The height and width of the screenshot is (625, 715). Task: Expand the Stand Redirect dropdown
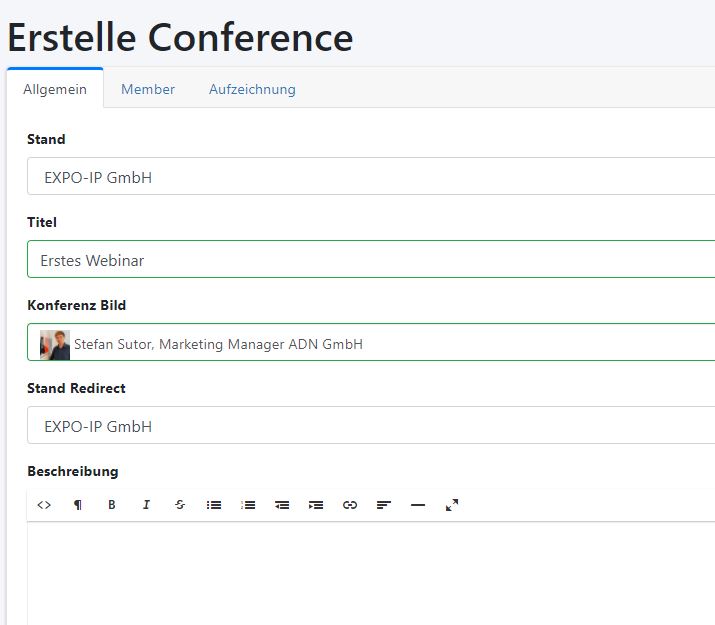370,426
